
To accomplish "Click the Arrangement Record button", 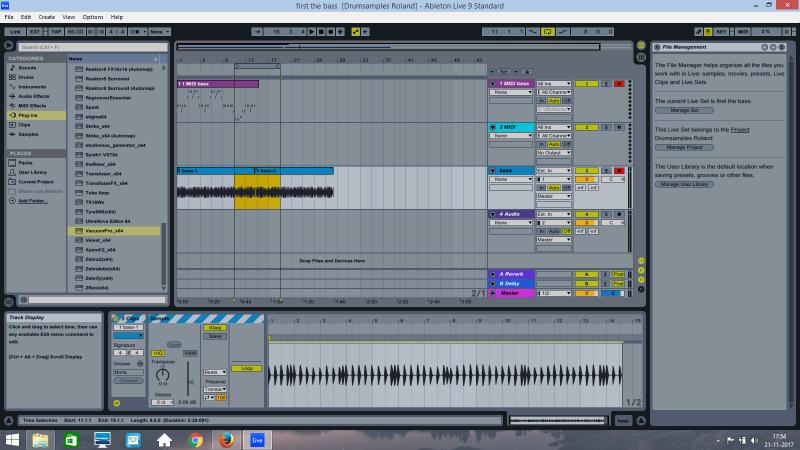I will pyautogui.click(x=331, y=32).
